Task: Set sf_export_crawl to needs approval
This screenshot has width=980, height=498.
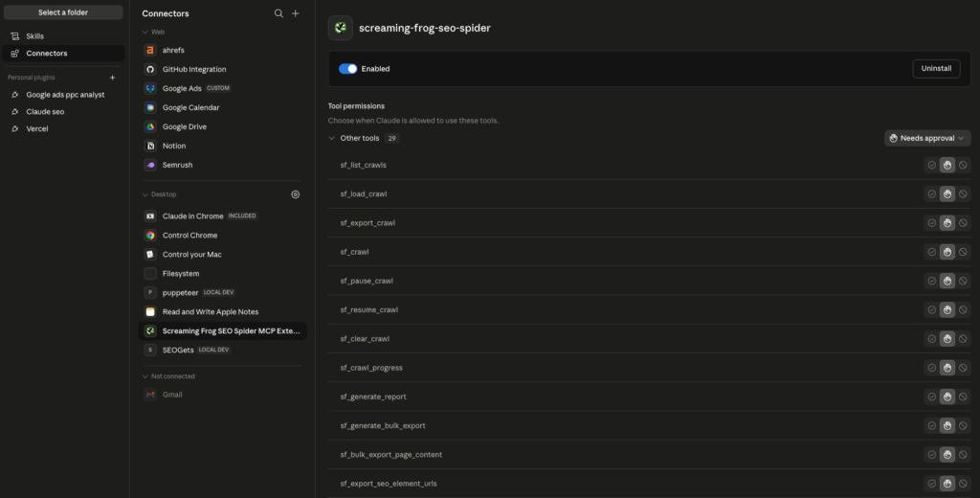Action: [947, 223]
